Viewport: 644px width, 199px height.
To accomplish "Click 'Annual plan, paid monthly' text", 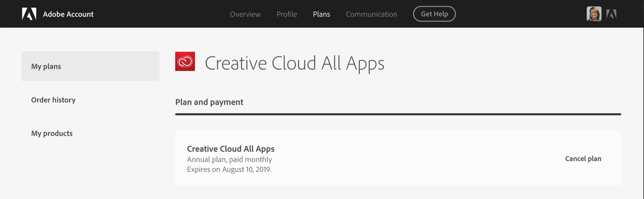I will click(x=229, y=159).
